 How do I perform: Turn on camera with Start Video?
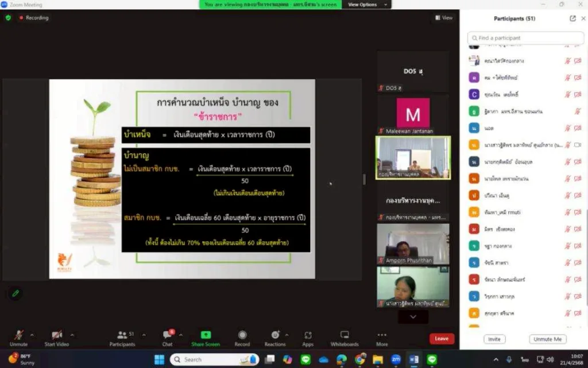(x=56, y=335)
